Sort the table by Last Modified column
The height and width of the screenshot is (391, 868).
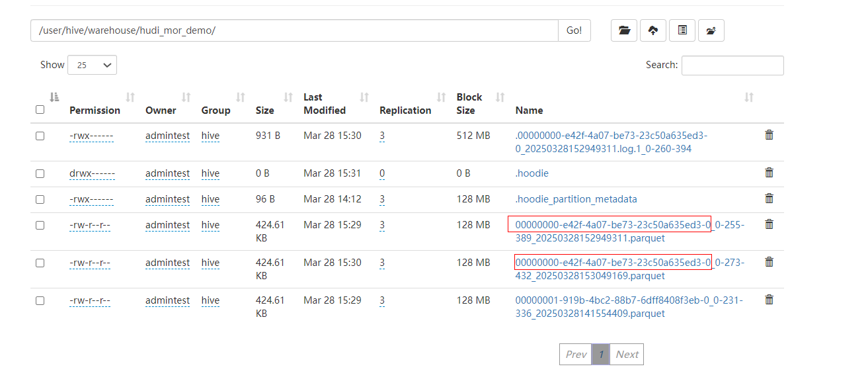coord(325,104)
